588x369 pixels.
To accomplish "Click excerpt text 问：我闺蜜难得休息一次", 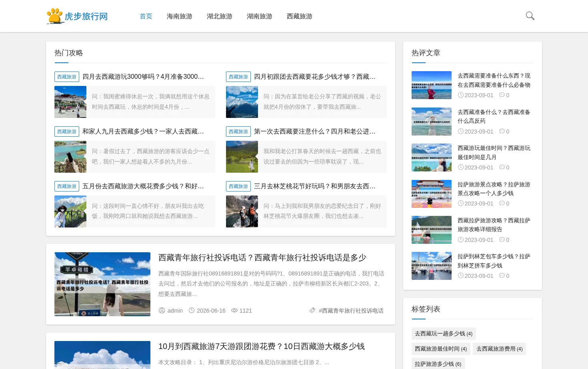I will (151, 102).
